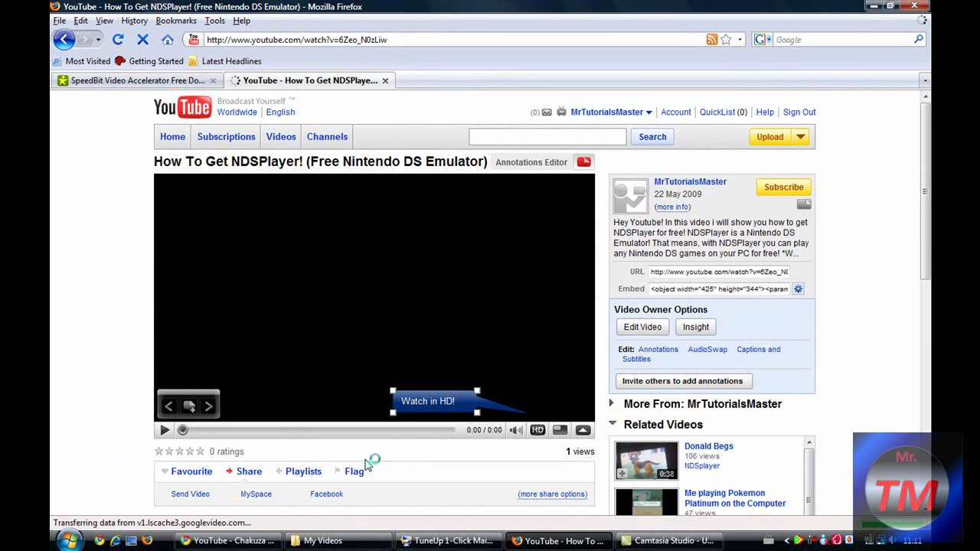Open the Google search engine dropdown
The height and width of the screenshot is (551, 980).
769,40
